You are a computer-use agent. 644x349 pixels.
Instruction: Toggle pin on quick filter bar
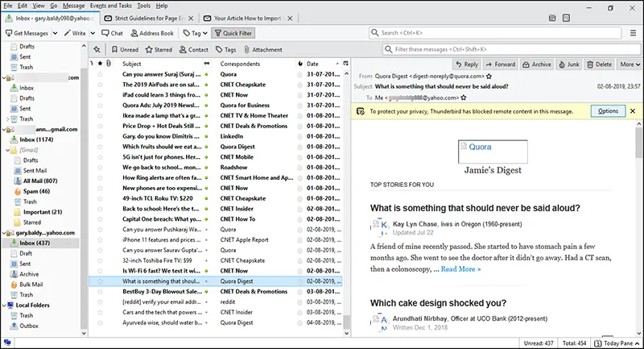(x=97, y=49)
